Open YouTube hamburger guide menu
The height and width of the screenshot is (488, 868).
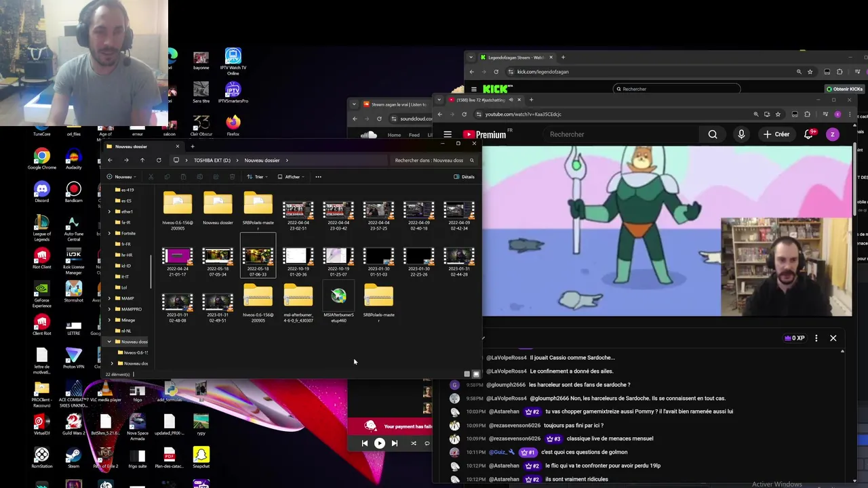448,134
